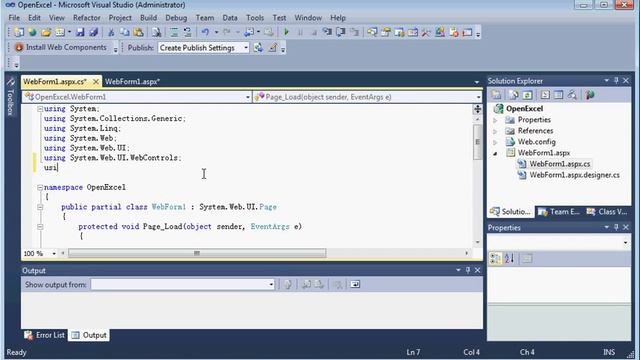Viewport: 640px width, 360px height.
Task: Click the Undo arrow icon
Action: [205, 32]
